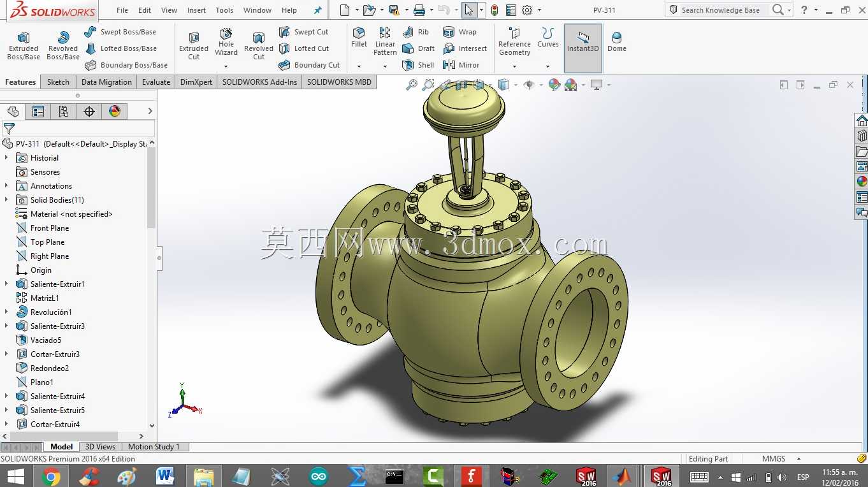Select the Lofted Cut tool

pyautogui.click(x=303, y=48)
